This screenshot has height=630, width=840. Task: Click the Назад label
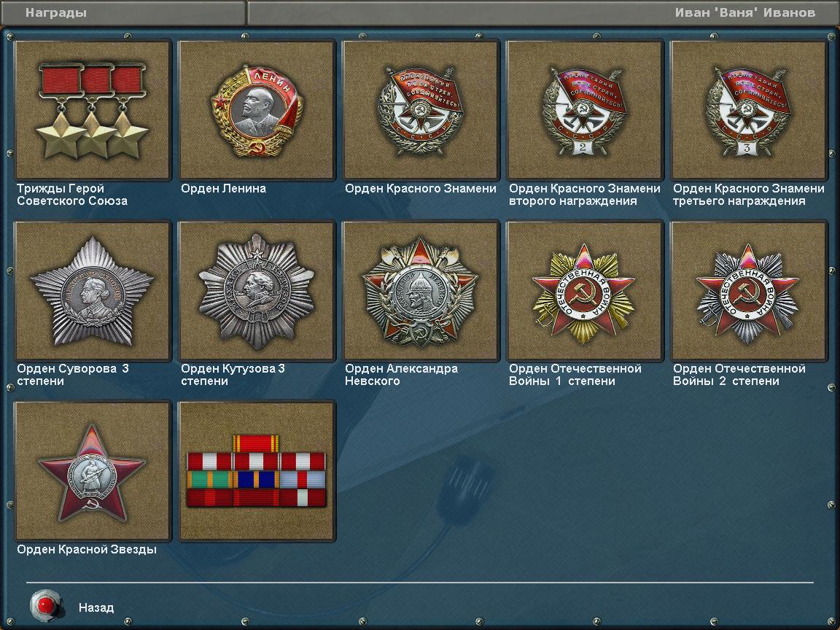coord(96,607)
